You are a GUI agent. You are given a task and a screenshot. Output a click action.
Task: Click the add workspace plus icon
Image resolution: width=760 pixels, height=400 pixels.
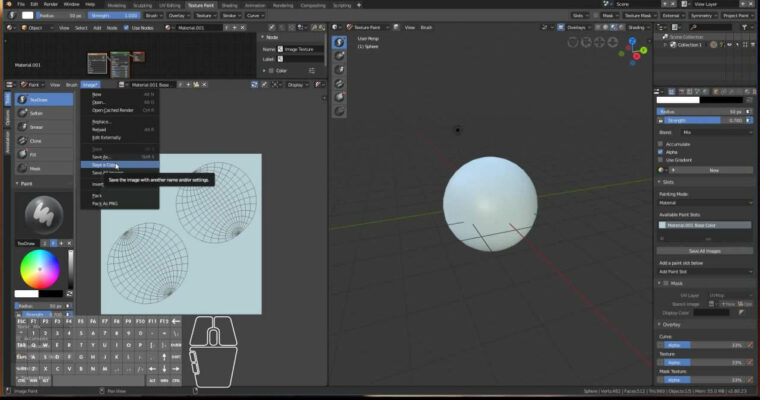pyautogui.click(x=359, y=5)
